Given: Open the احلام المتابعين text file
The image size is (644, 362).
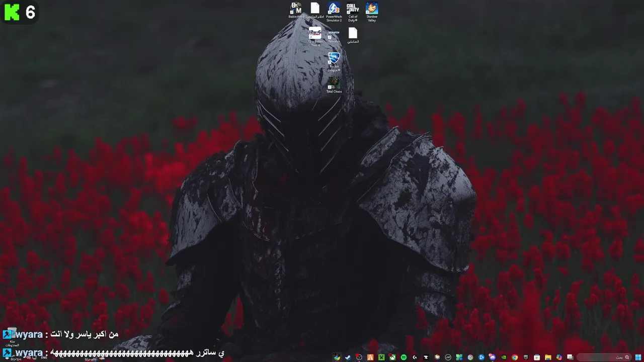Looking at the screenshot, I should tap(315, 11).
